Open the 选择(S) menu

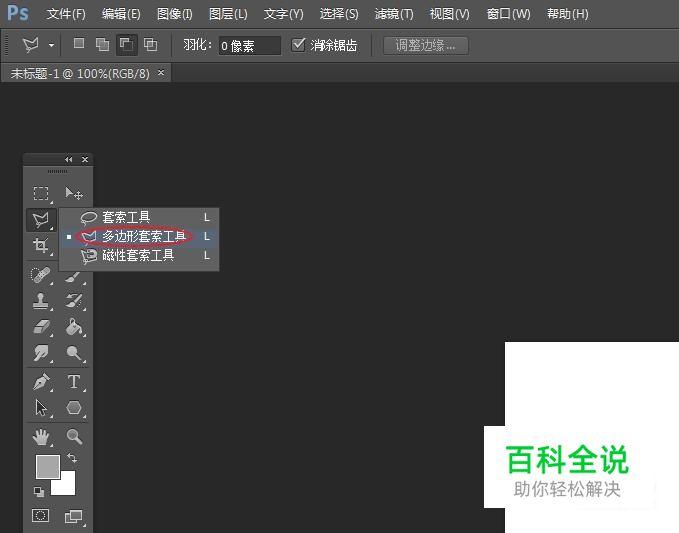click(339, 14)
